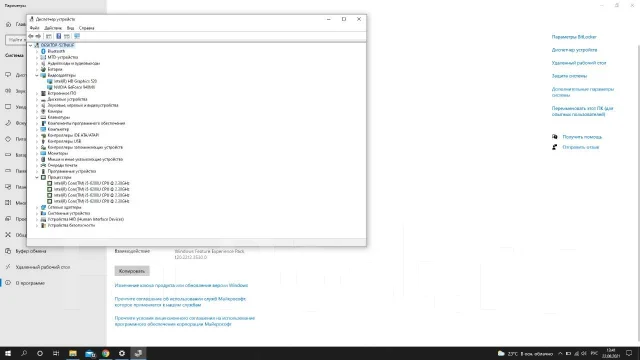Expand the 'МТD-устройства' category

click(x=37, y=58)
